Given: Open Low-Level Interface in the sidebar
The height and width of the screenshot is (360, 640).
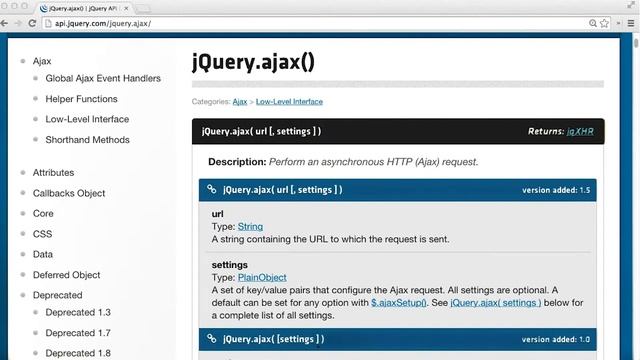Looking at the screenshot, I should coord(87,119).
